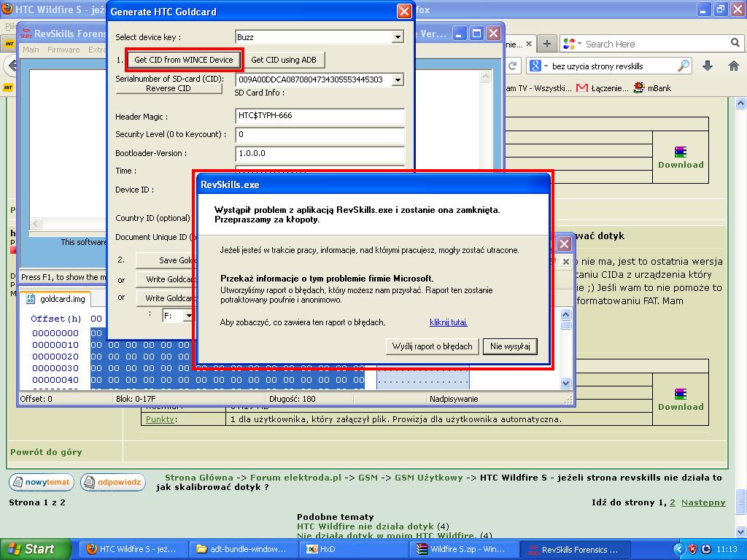Click the Download link beside the Punkty table
Viewport: 747px width, 560px height.
[x=681, y=399]
